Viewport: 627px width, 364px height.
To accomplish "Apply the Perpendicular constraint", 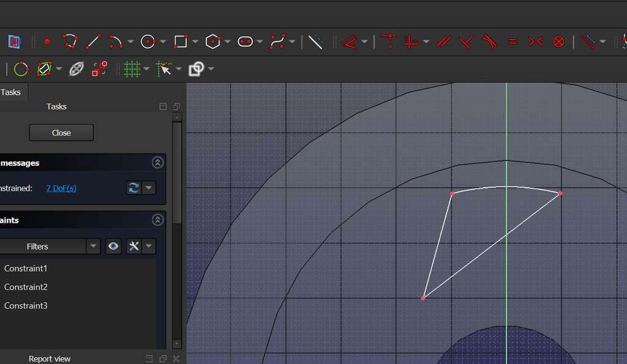I will 467,42.
